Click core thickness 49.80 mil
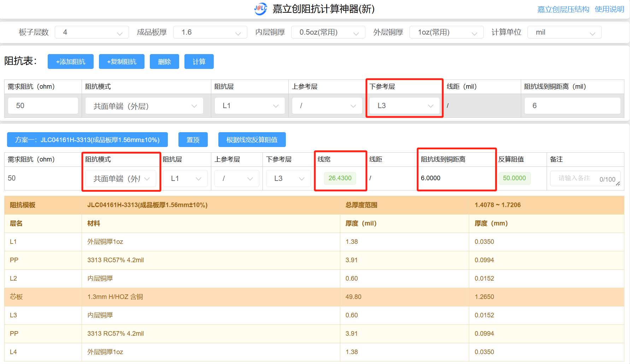630x364 pixels. [x=353, y=297]
